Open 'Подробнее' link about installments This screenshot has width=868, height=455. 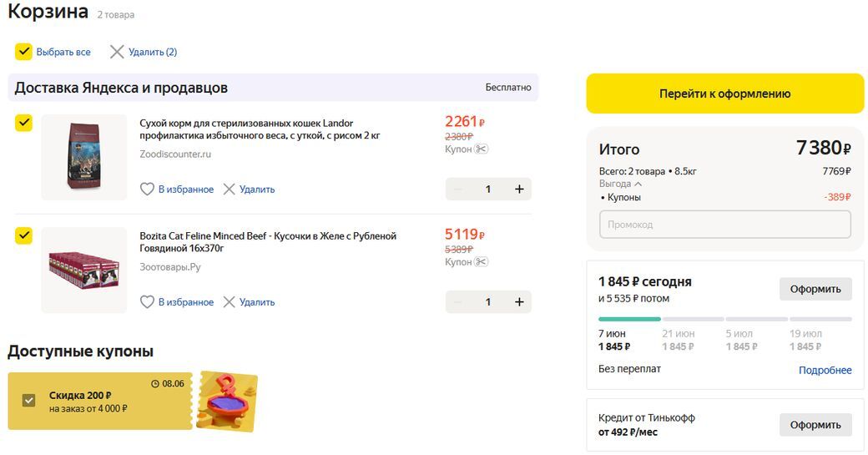click(x=825, y=370)
